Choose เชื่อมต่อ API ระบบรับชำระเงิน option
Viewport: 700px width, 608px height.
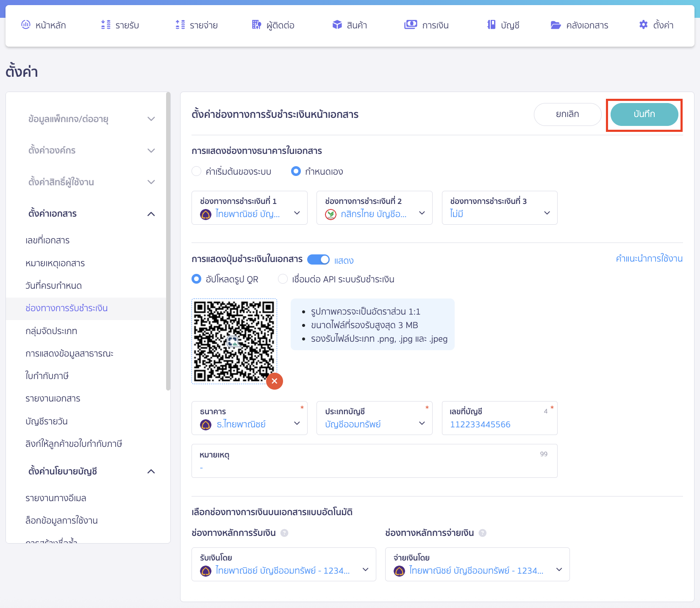[283, 279]
